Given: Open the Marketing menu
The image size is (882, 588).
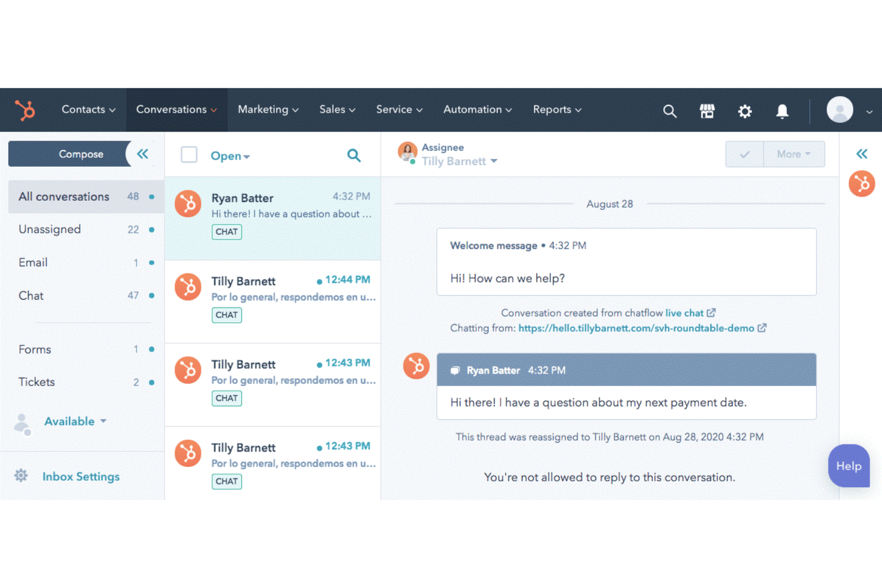Looking at the screenshot, I should tap(268, 110).
